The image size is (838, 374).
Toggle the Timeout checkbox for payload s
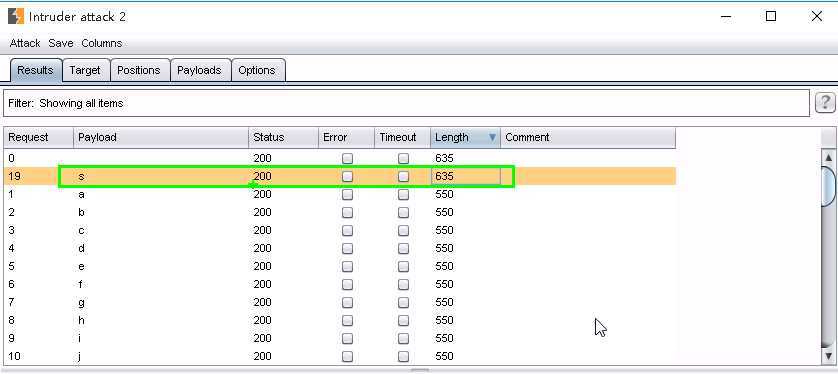pos(403,176)
